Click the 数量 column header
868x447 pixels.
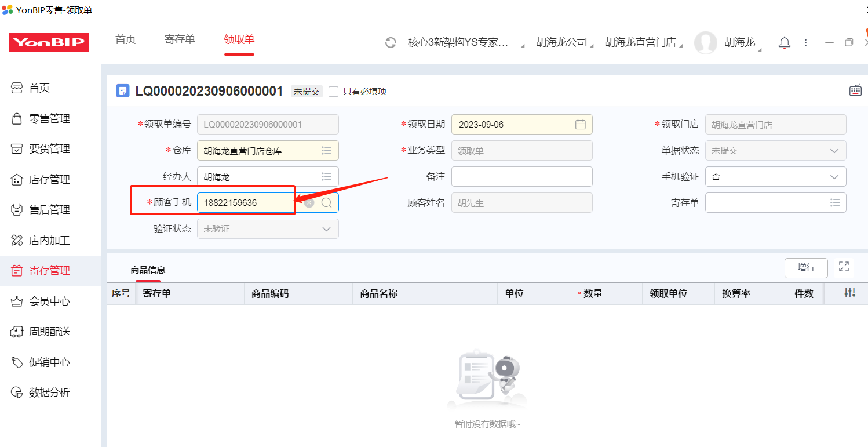606,293
